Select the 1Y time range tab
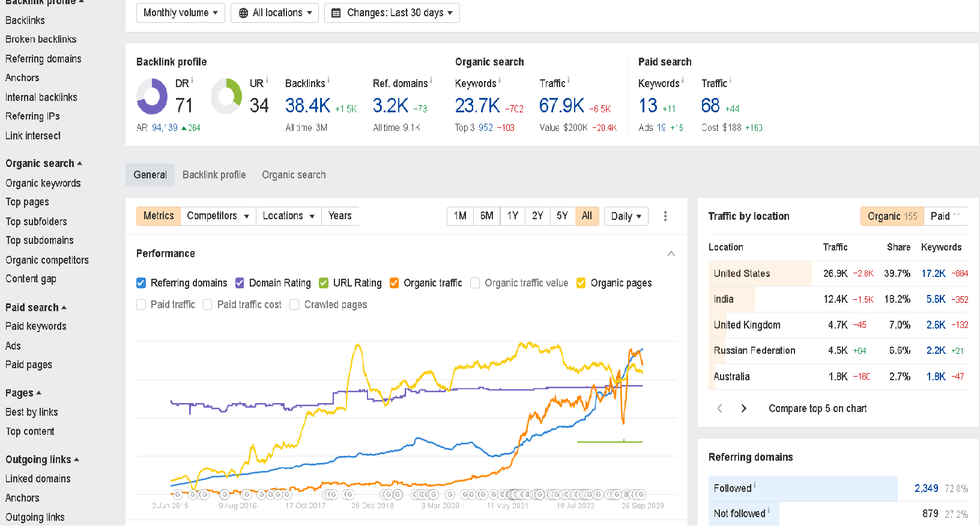The image size is (980, 528). coord(512,216)
